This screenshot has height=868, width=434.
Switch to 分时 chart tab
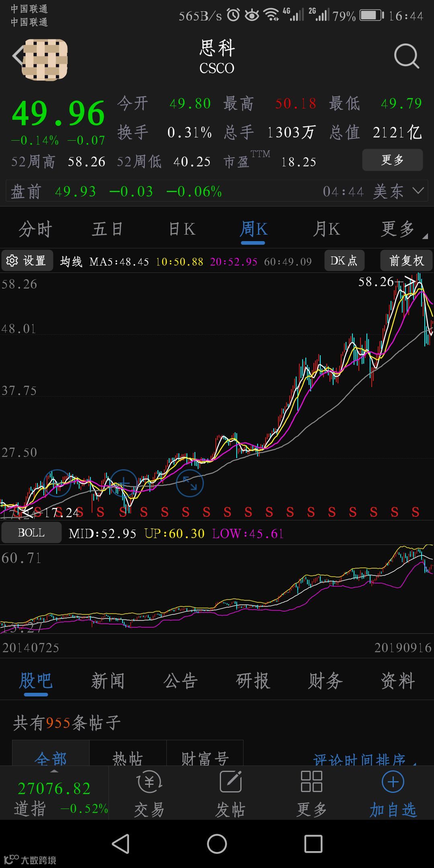[x=36, y=229]
